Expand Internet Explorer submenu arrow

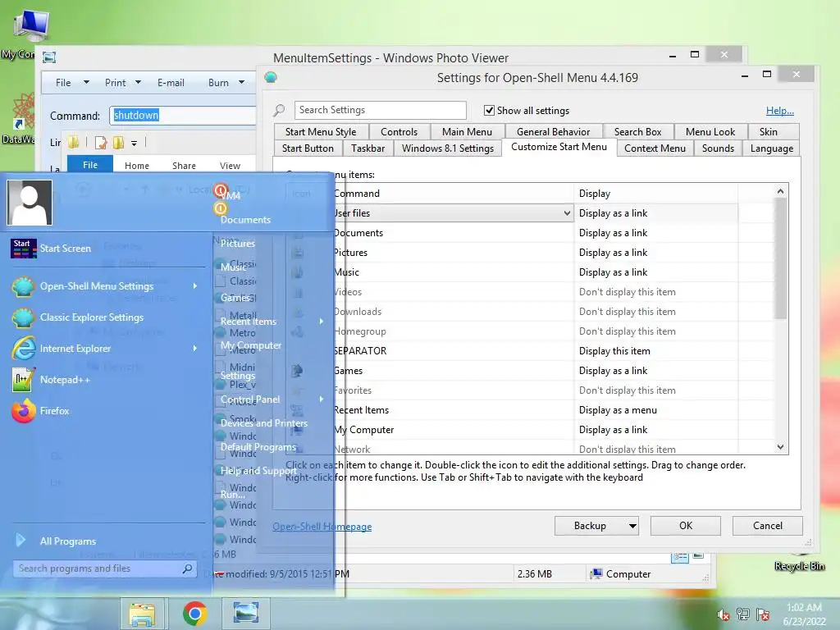pyautogui.click(x=195, y=348)
